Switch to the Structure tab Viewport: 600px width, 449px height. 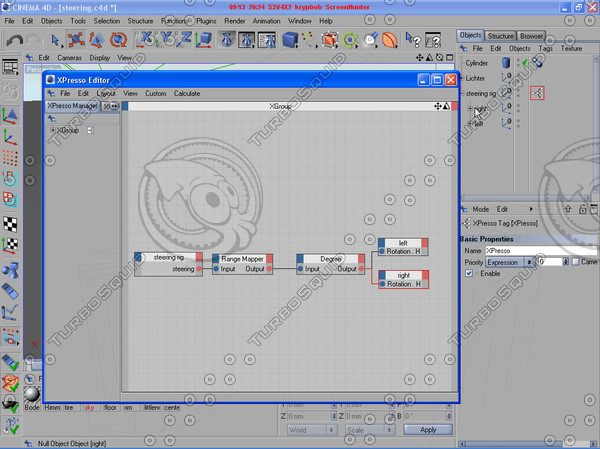click(500, 36)
